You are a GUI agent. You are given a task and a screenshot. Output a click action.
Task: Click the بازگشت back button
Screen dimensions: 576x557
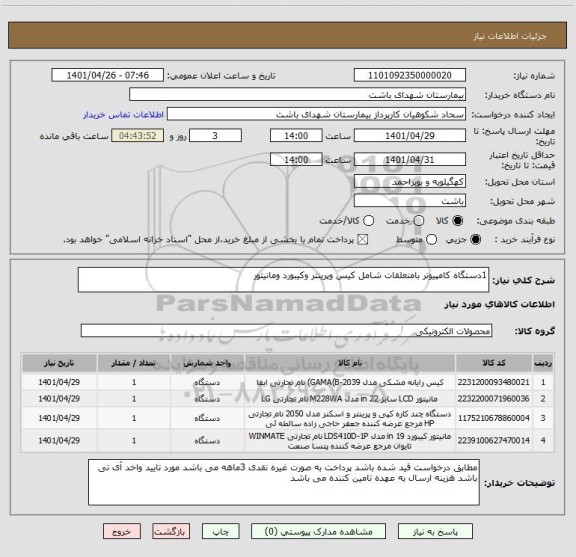[x=171, y=531]
